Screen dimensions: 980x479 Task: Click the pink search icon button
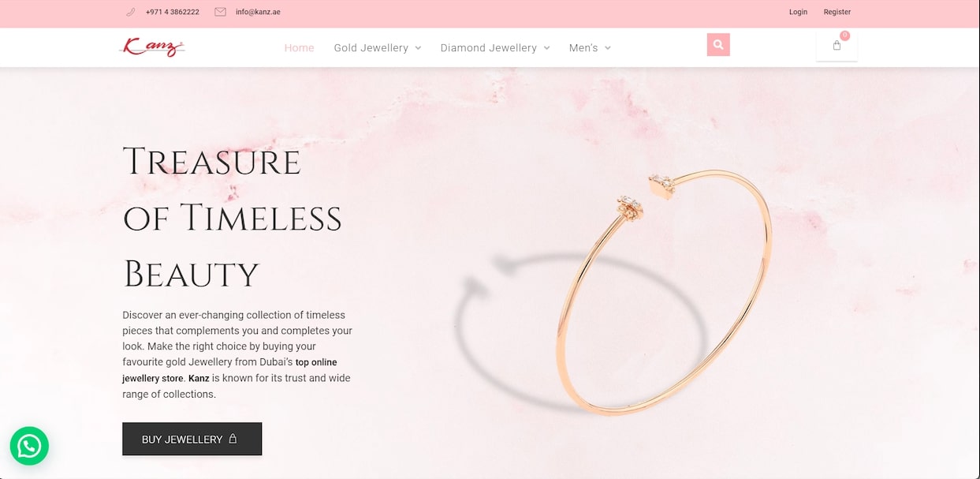click(x=718, y=45)
